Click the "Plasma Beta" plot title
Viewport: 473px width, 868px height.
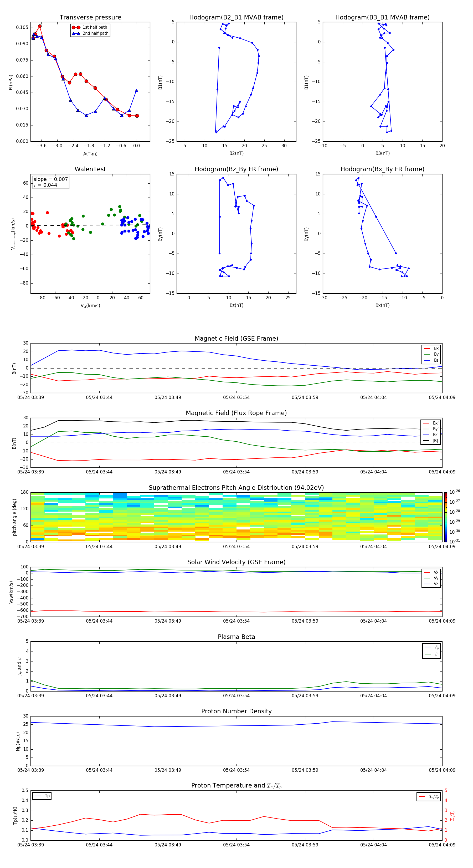[x=236, y=637]
